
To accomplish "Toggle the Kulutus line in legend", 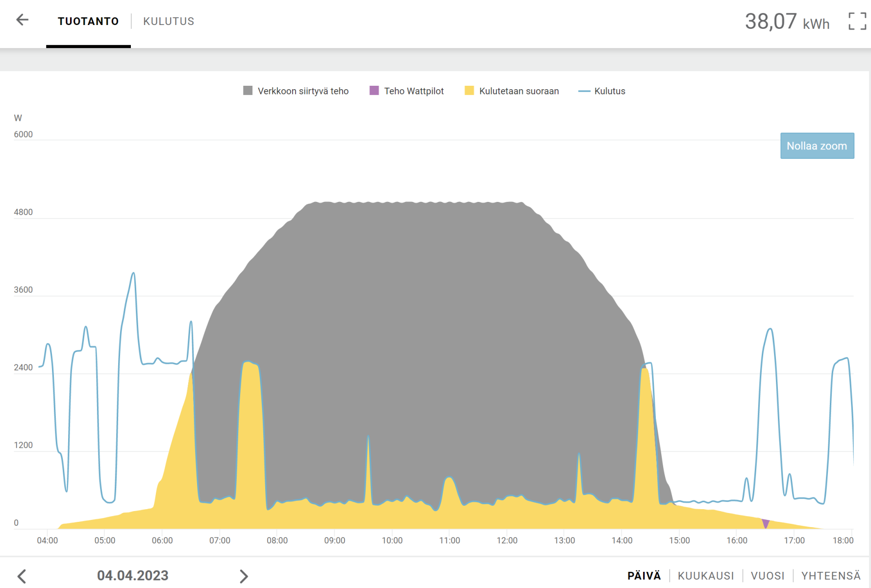I will (x=609, y=91).
